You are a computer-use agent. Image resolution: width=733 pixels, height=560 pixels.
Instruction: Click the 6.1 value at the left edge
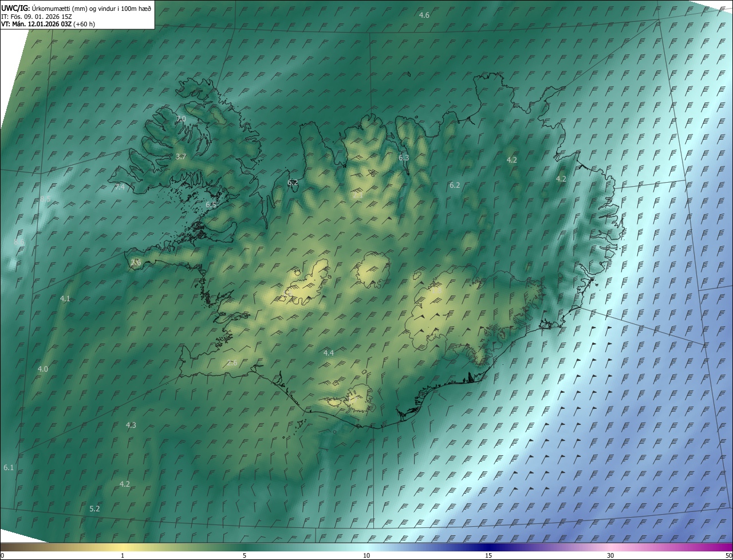click(9, 468)
